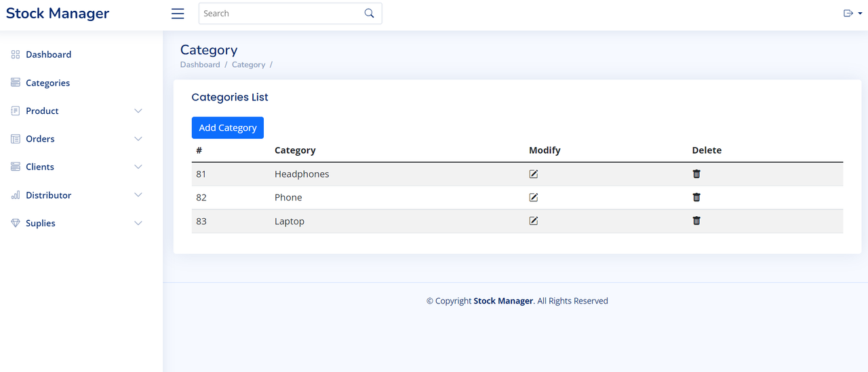Expand the Orders submenu chevron

[x=138, y=139]
